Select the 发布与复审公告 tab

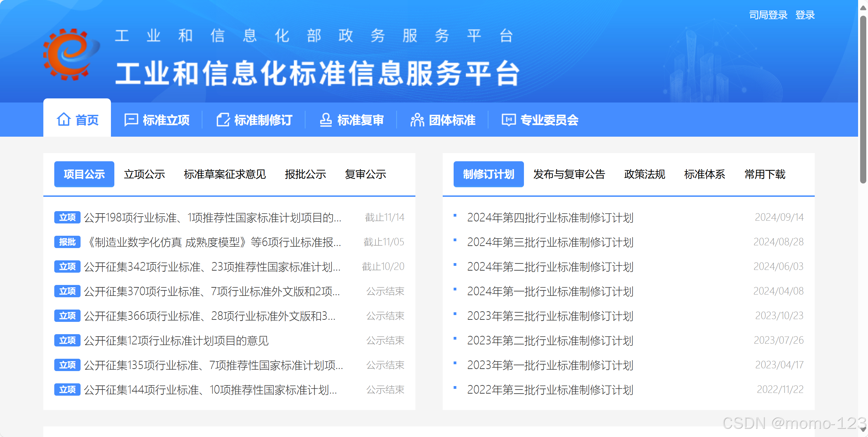click(x=569, y=174)
